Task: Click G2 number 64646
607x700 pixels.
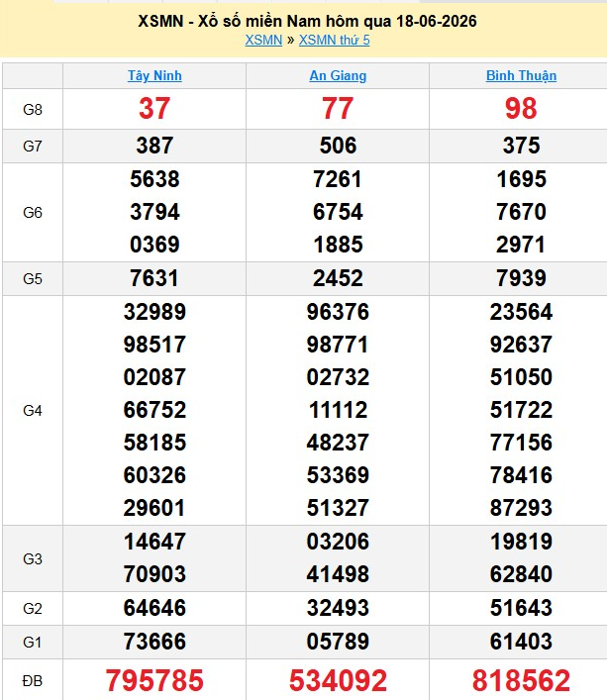Action: click(x=154, y=609)
